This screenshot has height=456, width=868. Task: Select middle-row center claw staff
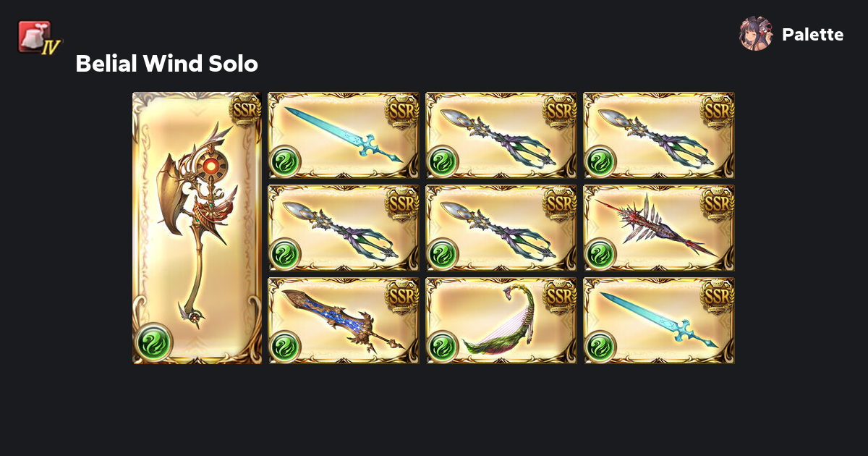tap(501, 228)
